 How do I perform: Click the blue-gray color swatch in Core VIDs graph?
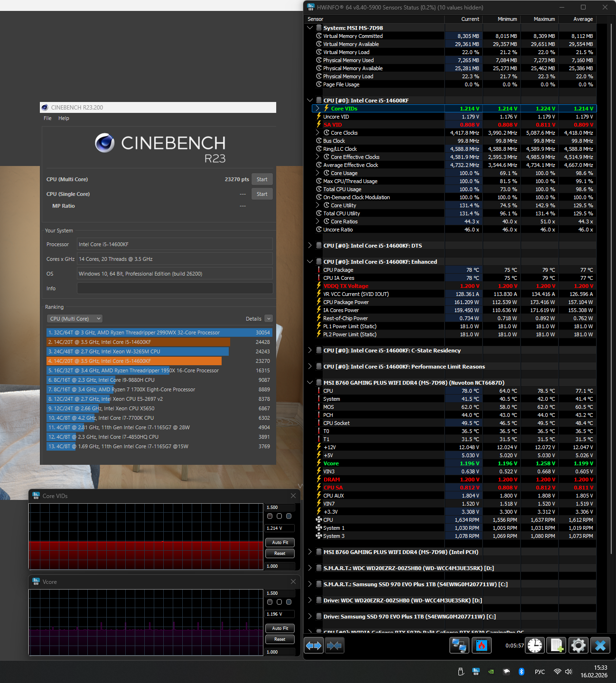tap(289, 516)
